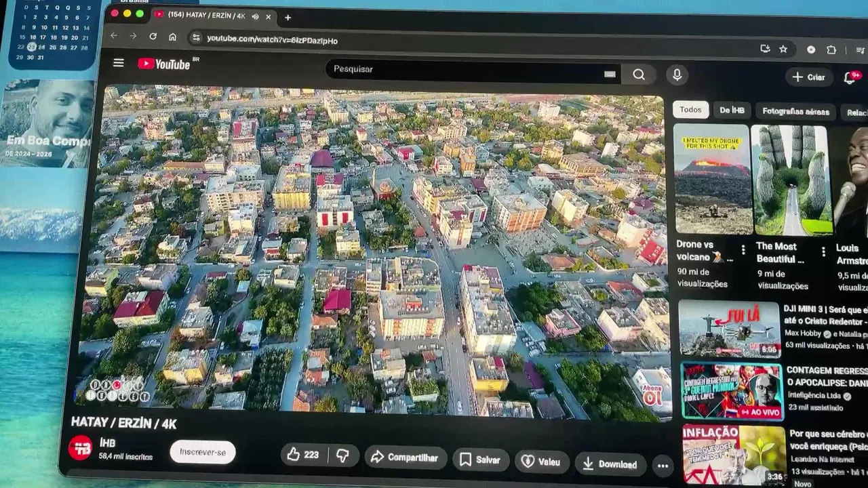Dislike the video with the thumbs down
This screenshot has height=488, width=868.
tap(343, 455)
